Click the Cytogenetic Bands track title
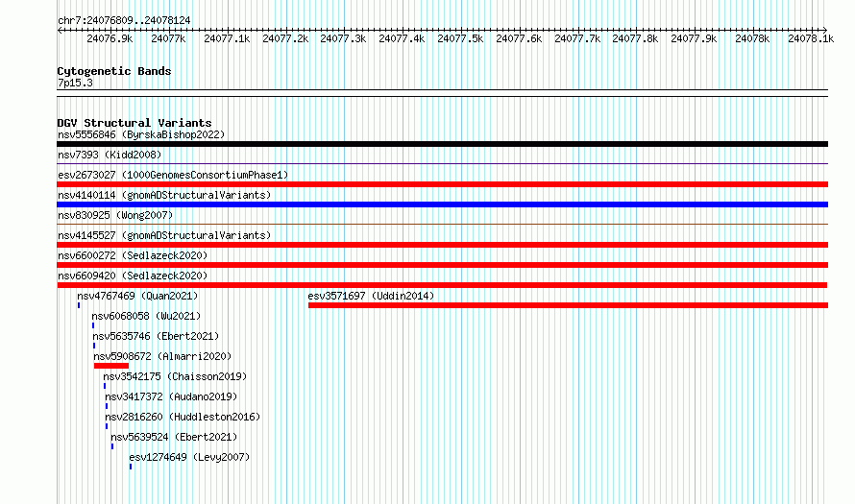The width and height of the screenshot is (855, 504). (114, 71)
